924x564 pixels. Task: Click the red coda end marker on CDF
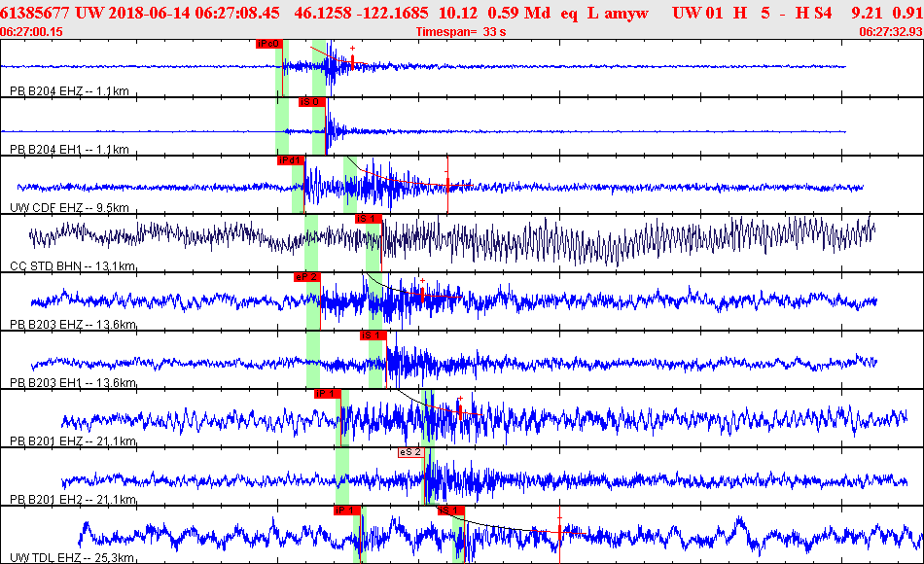pyautogui.click(x=447, y=184)
